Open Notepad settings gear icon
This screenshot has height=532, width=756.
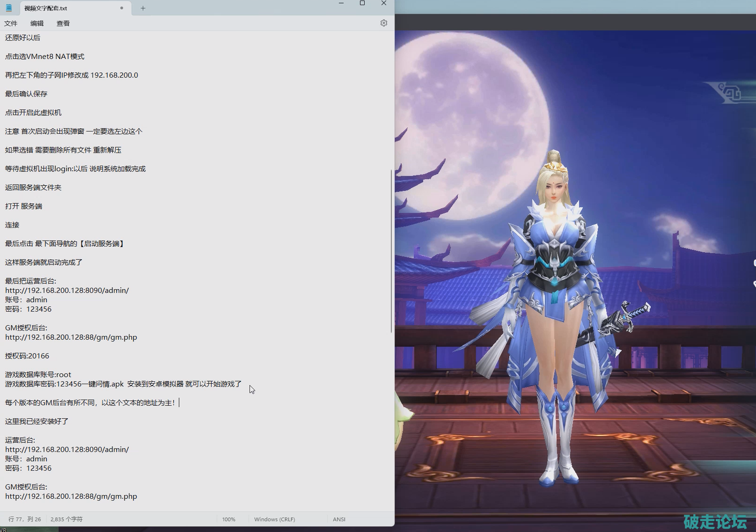pos(383,23)
